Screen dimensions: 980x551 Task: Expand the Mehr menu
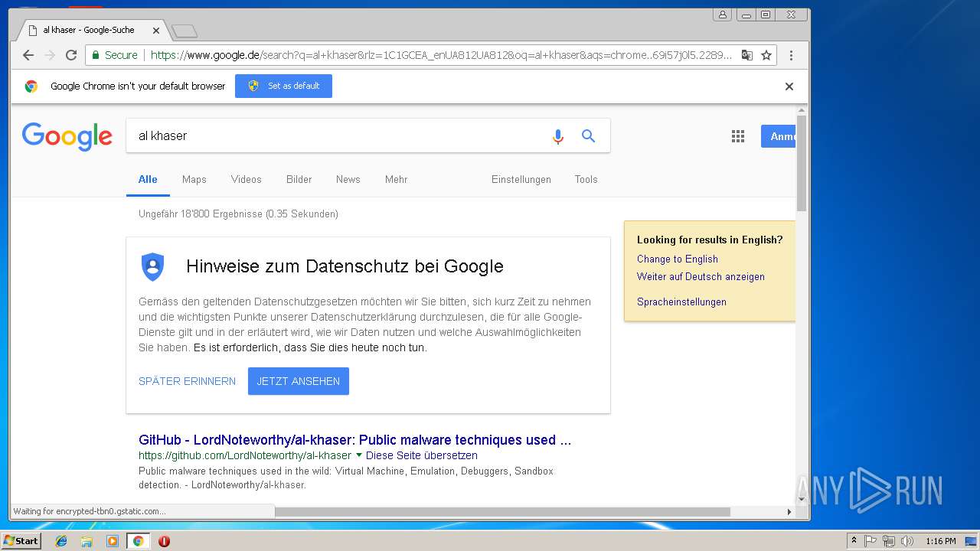[x=397, y=179]
